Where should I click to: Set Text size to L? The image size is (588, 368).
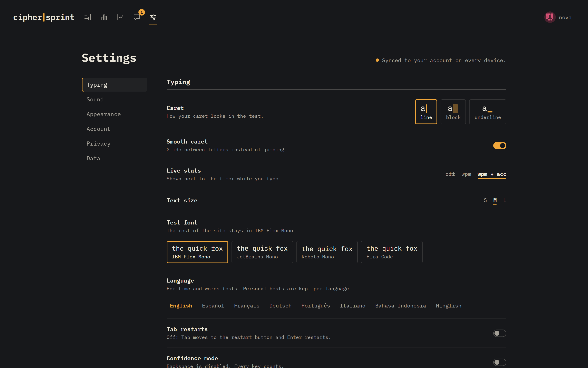505,200
